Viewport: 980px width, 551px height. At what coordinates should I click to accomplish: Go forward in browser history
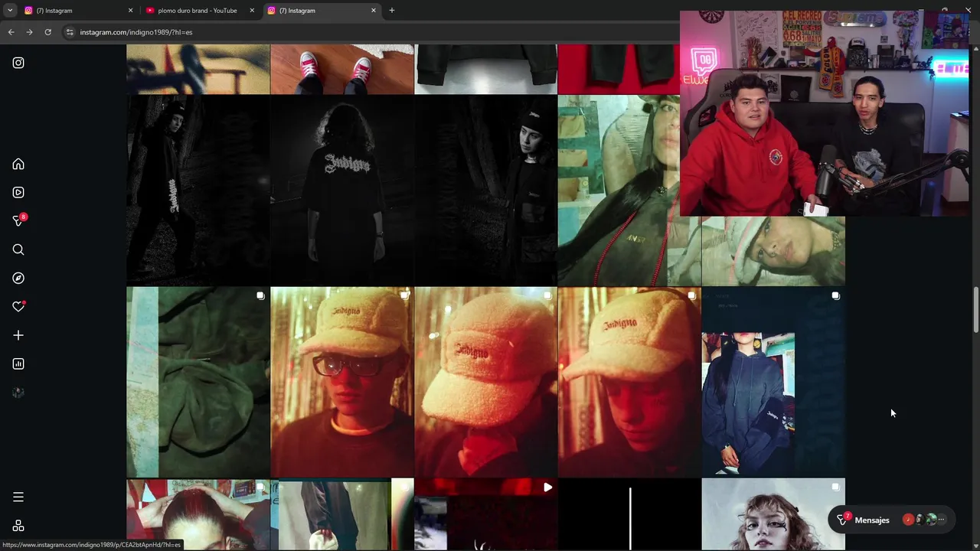click(29, 32)
